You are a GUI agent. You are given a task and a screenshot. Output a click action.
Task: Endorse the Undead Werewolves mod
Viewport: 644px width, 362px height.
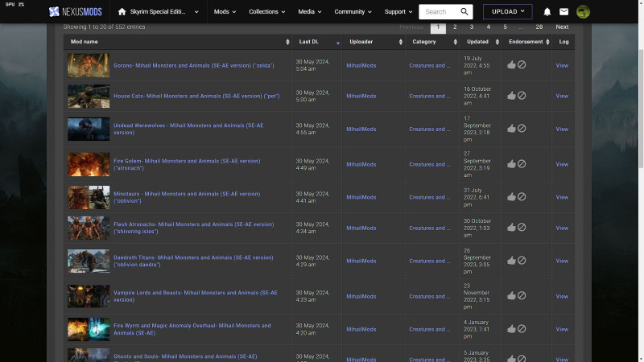pyautogui.click(x=511, y=129)
